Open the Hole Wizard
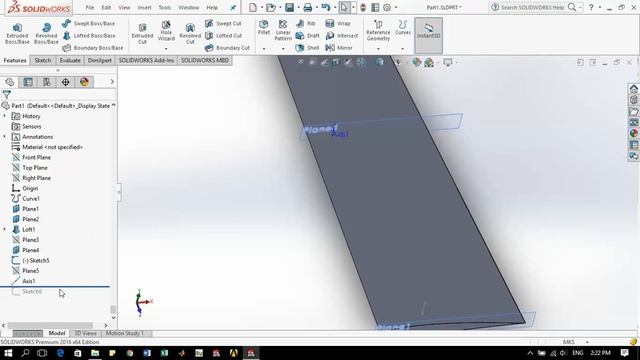The width and height of the screenshot is (640, 360). point(166,31)
